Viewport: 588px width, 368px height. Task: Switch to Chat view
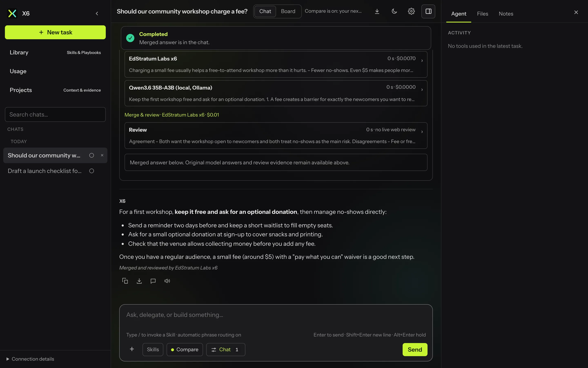pyautogui.click(x=265, y=11)
